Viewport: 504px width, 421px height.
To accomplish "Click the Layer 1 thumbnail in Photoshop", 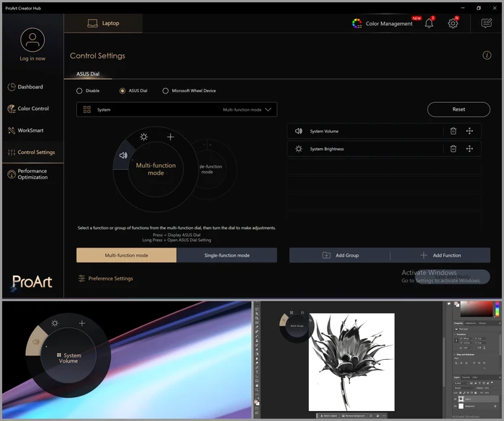I will pos(461,399).
